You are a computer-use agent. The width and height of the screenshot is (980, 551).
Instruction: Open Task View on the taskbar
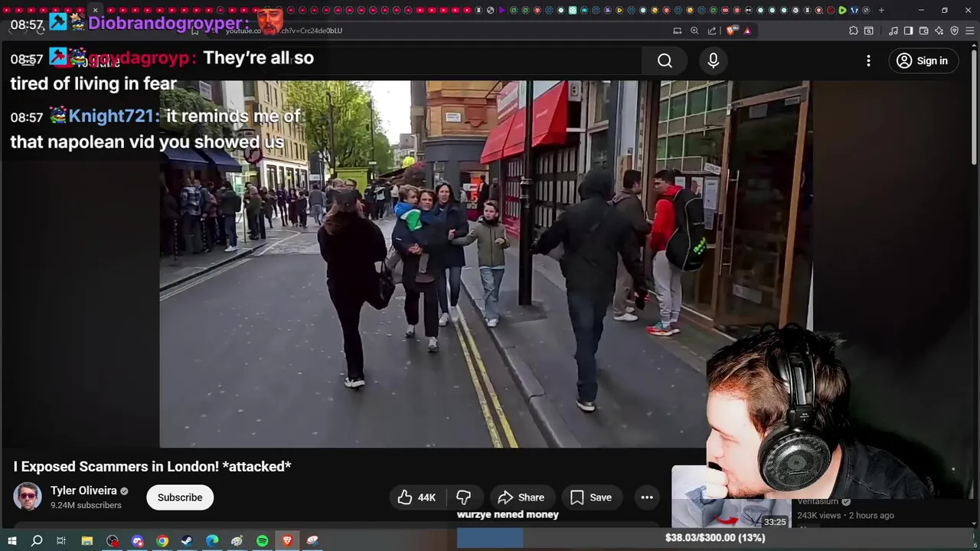click(61, 541)
